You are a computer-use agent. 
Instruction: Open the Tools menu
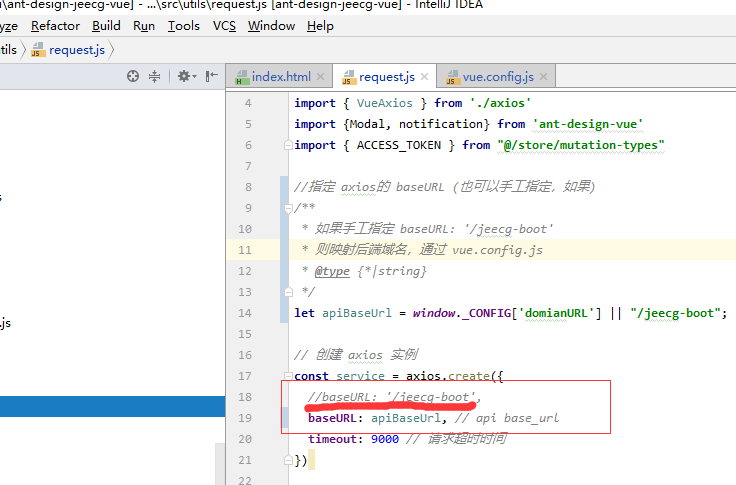pos(184,26)
